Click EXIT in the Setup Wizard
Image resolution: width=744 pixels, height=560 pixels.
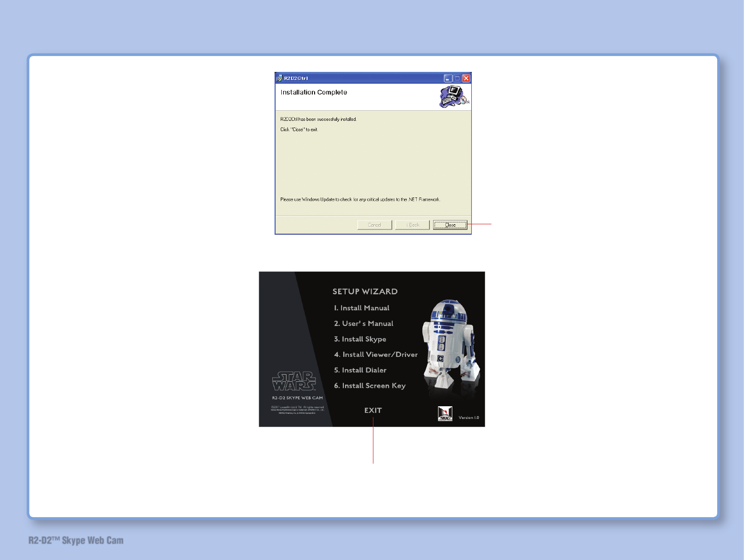(373, 410)
